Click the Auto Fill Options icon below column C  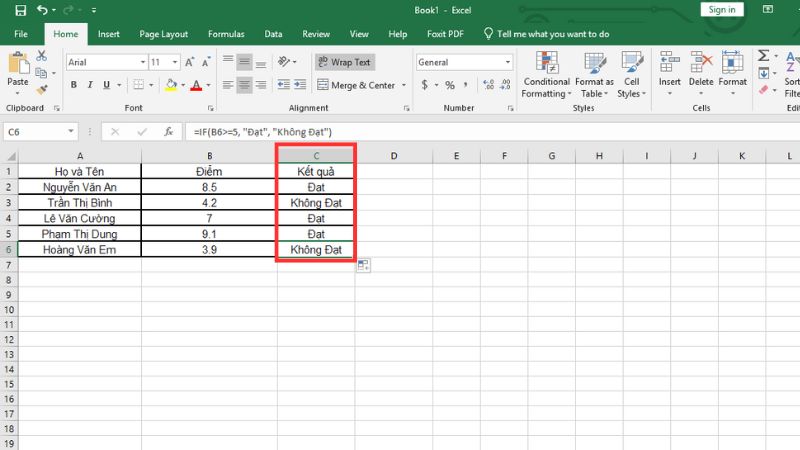[364, 265]
